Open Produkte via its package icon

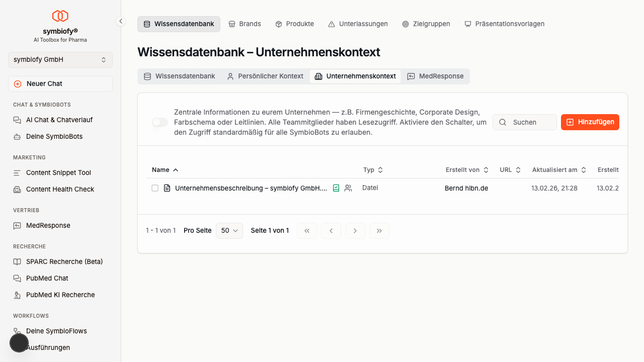pyautogui.click(x=278, y=24)
